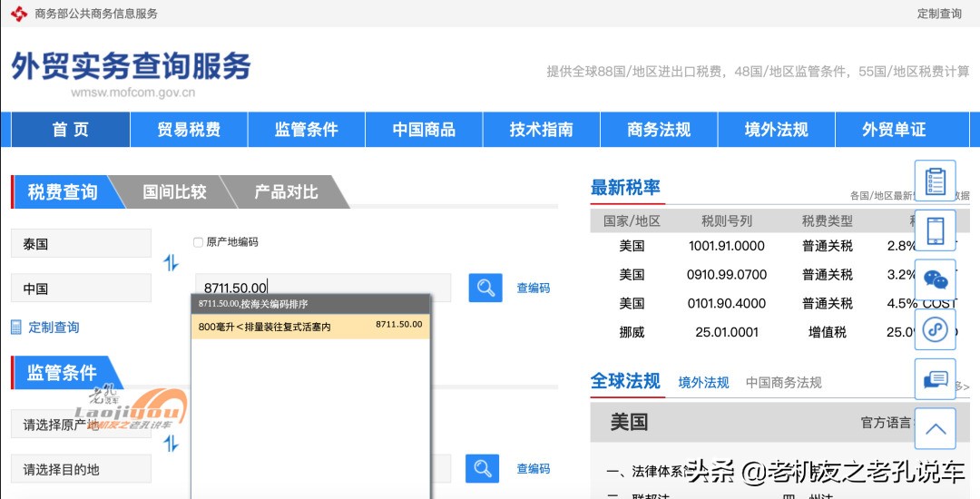Open the 中国 destination country selector

click(82, 288)
